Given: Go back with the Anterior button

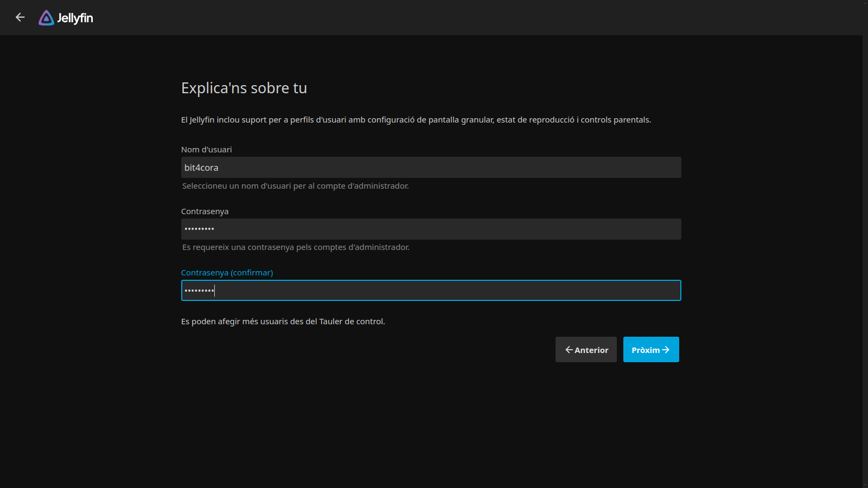Looking at the screenshot, I should click(586, 350).
